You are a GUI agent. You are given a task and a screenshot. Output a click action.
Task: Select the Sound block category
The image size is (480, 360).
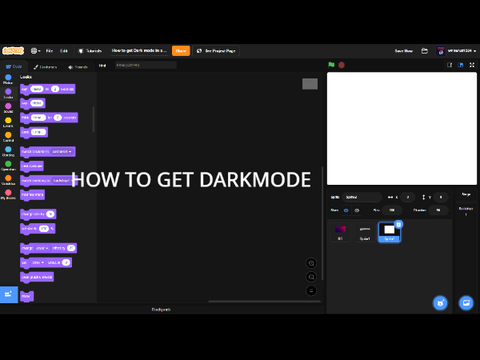(x=8, y=108)
